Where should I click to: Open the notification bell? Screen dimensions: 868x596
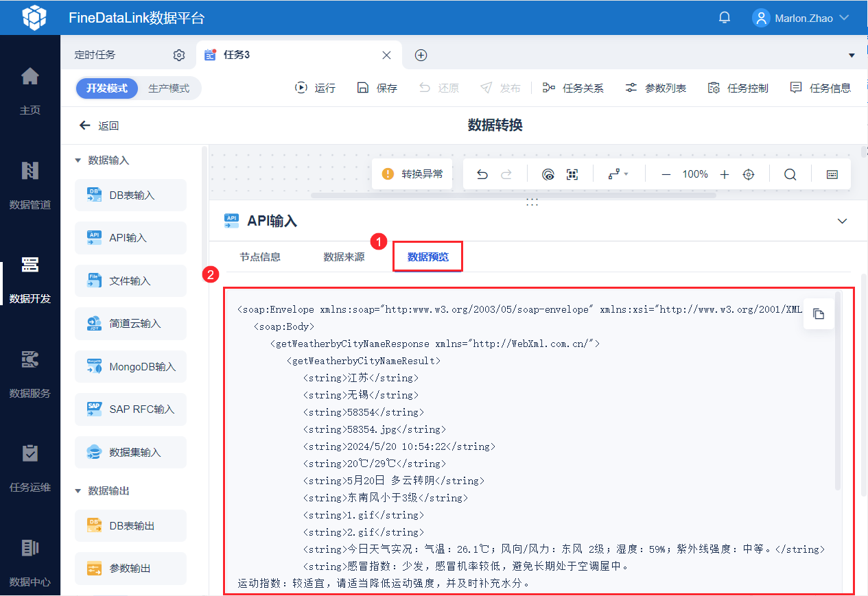tap(725, 18)
